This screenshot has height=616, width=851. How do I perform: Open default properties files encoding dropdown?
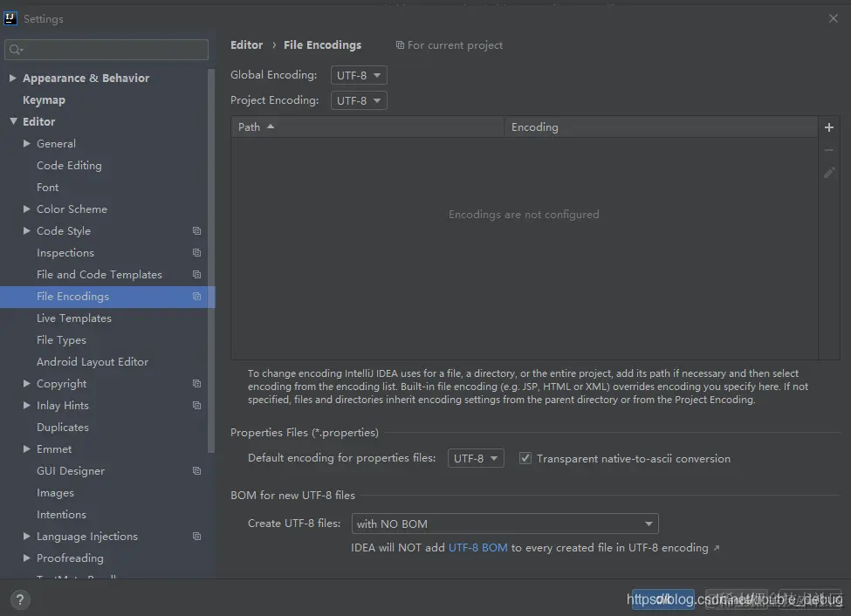(476, 458)
